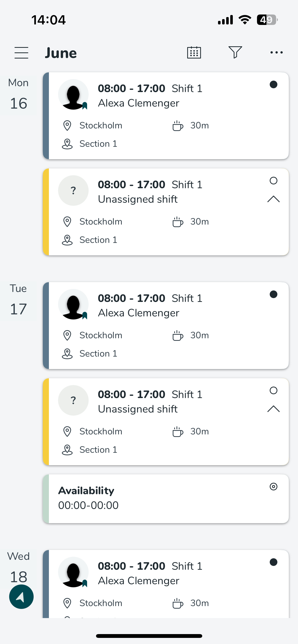
Task: Open the hamburger navigation menu
Action: point(21,53)
